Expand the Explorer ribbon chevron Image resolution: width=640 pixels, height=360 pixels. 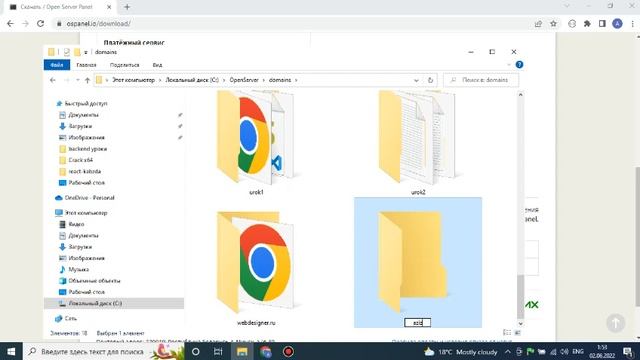point(508,64)
